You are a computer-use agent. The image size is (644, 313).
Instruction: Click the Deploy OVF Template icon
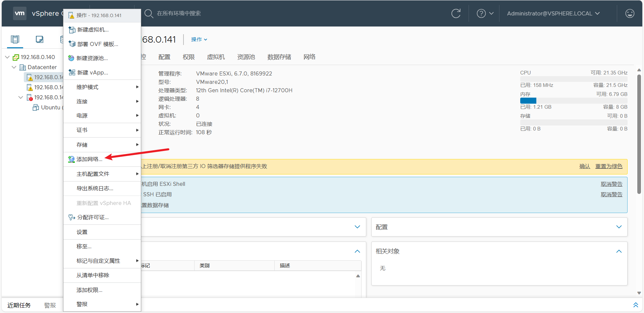point(72,44)
